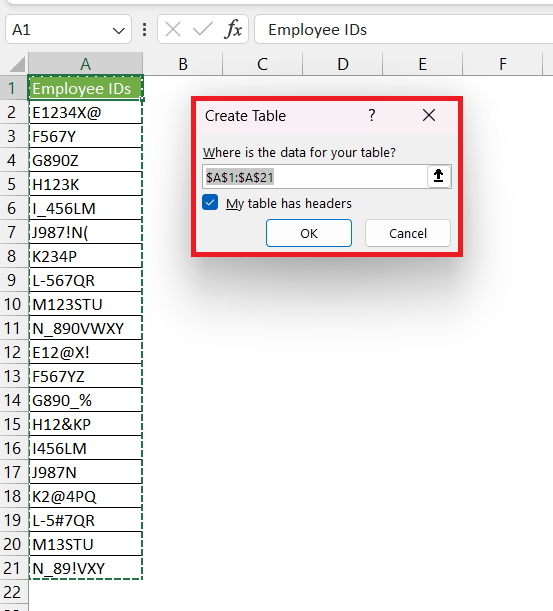
Task: Click the Select All corner triangle
Action: [16, 64]
